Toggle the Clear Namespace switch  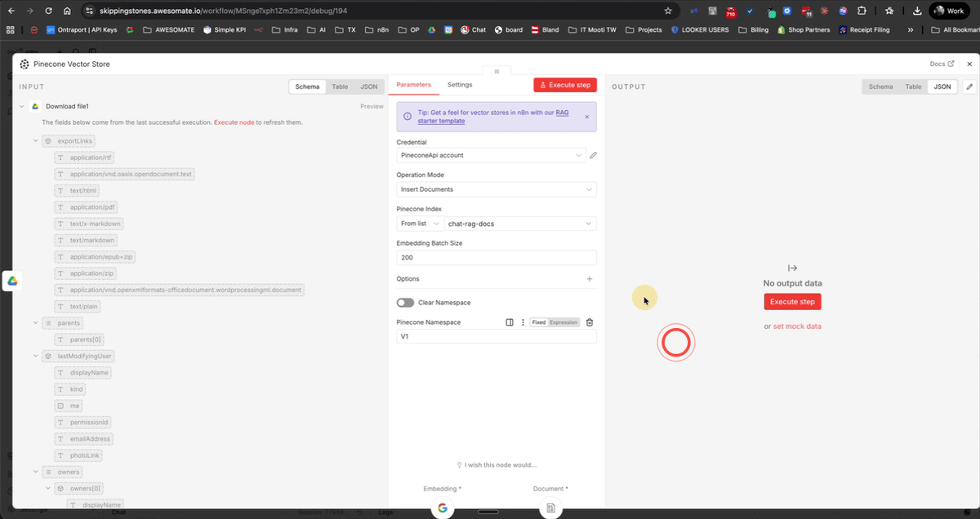405,303
